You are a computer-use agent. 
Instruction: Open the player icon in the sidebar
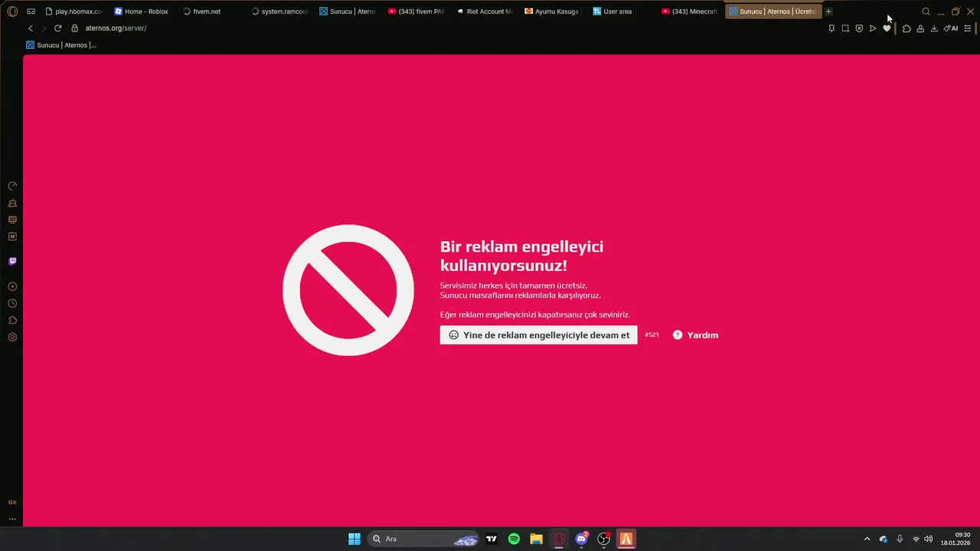click(x=12, y=286)
